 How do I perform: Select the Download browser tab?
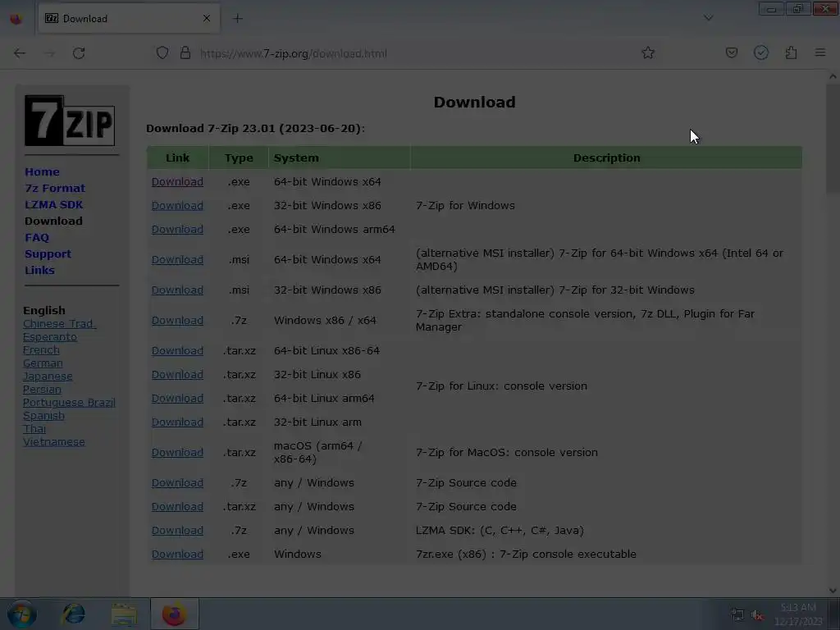click(129, 19)
